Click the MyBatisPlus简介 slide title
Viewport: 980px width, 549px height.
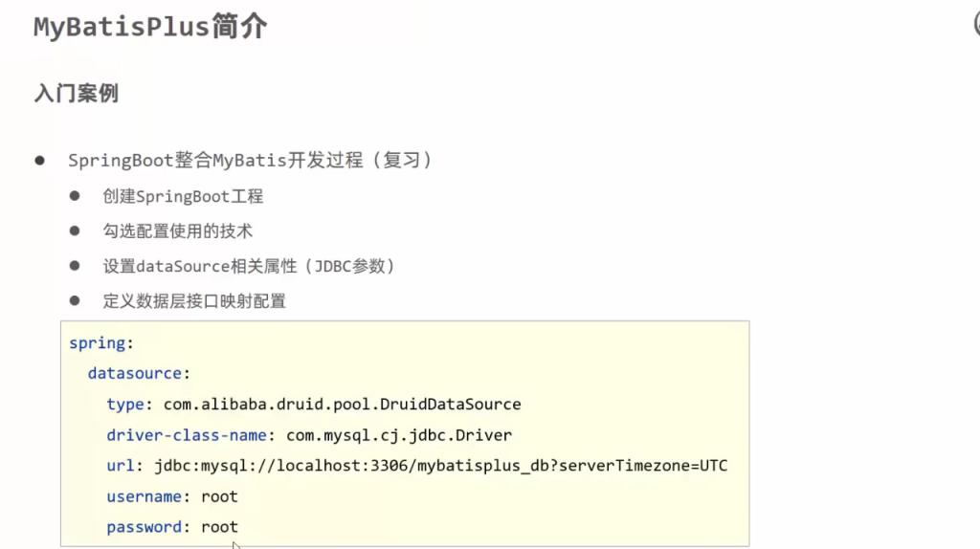[x=150, y=27]
